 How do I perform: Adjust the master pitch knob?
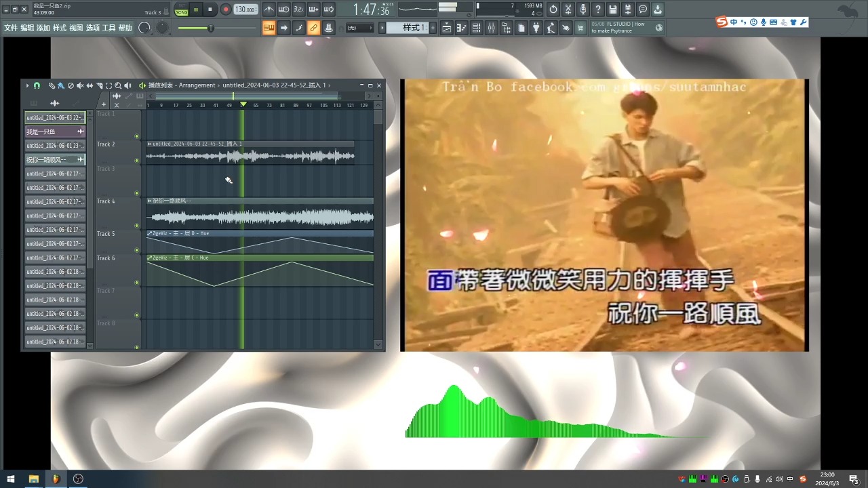pos(163,28)
